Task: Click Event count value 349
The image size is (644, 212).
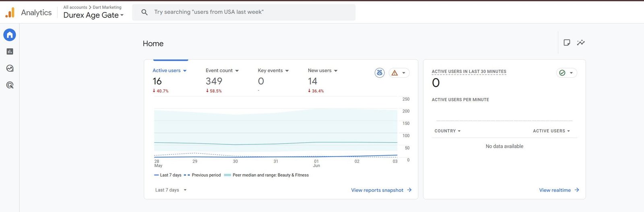Action: (x=214, y=81)
